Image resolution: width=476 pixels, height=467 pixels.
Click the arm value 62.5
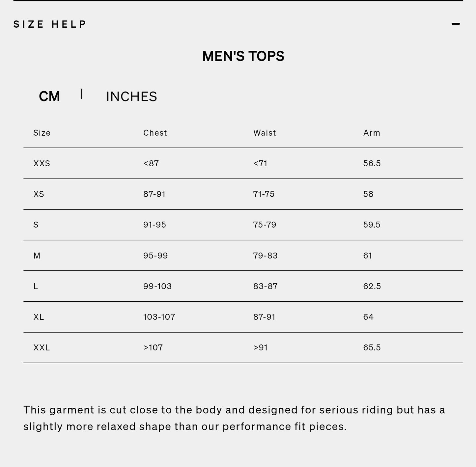click(x=372, y=286)
